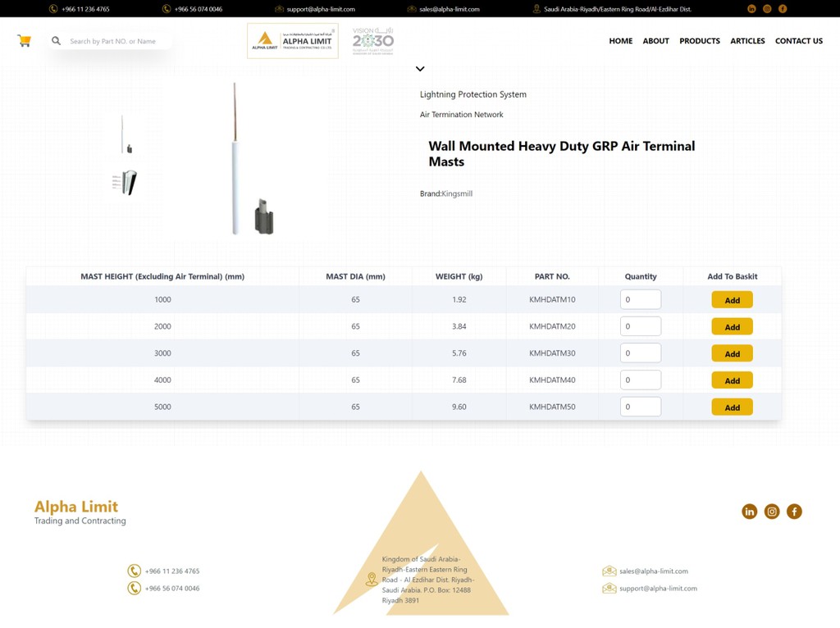Open the shopping cart icon
Image resolution: width=840 pixels, height=628 pixels.
[x=24, y=41]
